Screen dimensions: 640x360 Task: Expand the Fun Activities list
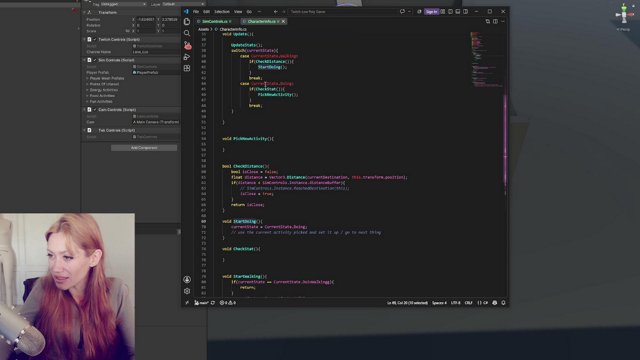coord(87,101)
